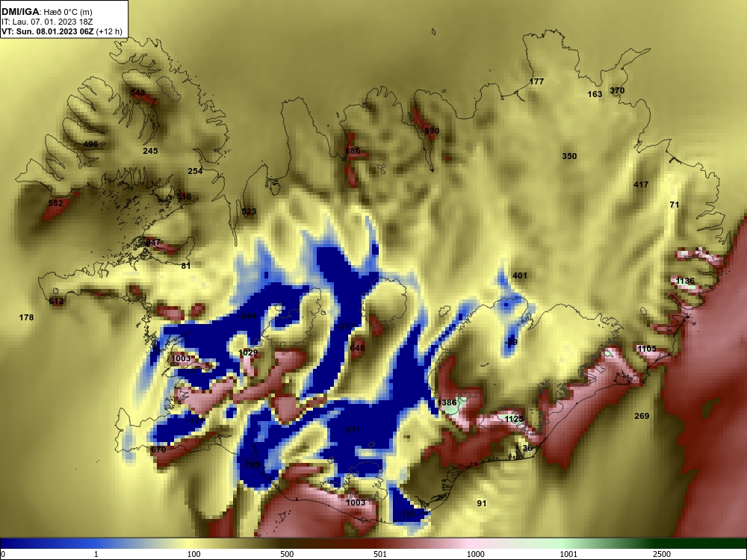
Task: Pick the legend label 1000
Action: tap(475, 554)
